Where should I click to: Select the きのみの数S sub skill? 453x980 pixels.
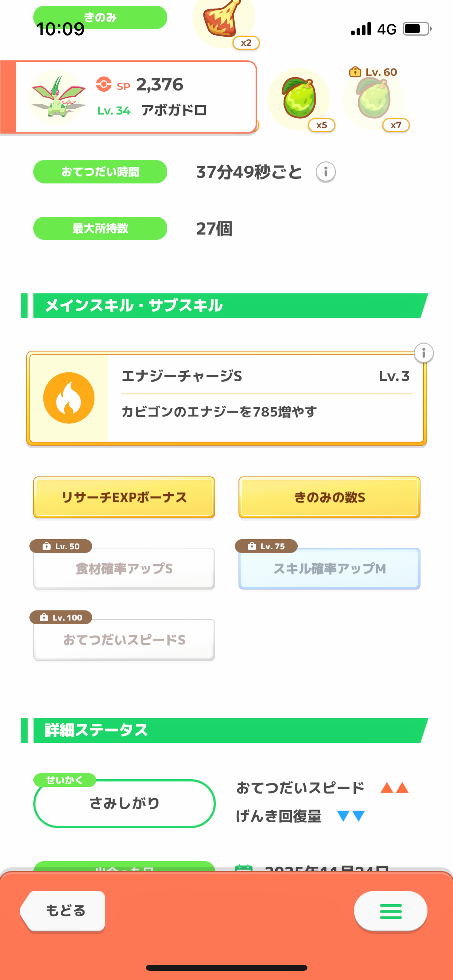click(x=329, y=497)
